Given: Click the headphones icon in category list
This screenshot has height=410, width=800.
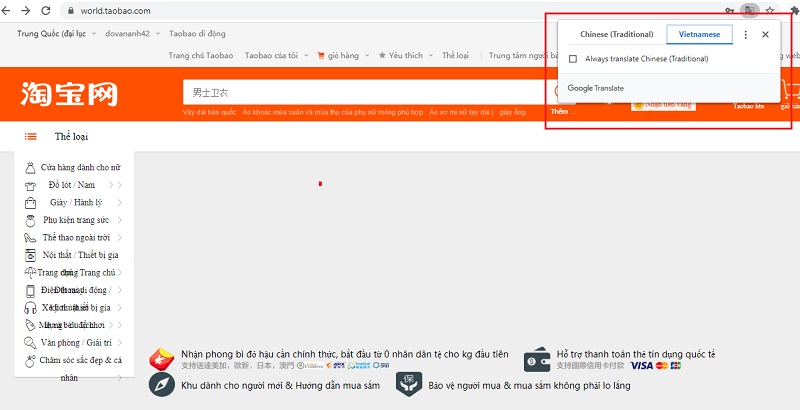Looking at the screenshot, I should click(x=30, y=308).
